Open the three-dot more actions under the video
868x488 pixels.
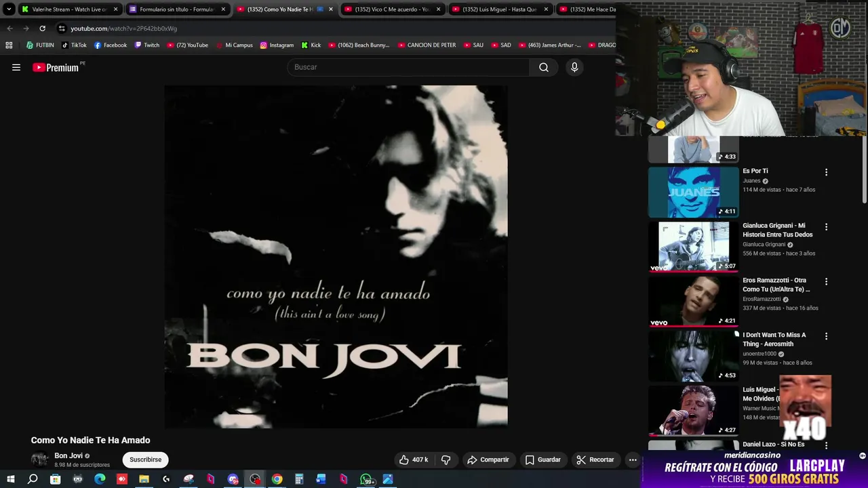tap(633, 460)
